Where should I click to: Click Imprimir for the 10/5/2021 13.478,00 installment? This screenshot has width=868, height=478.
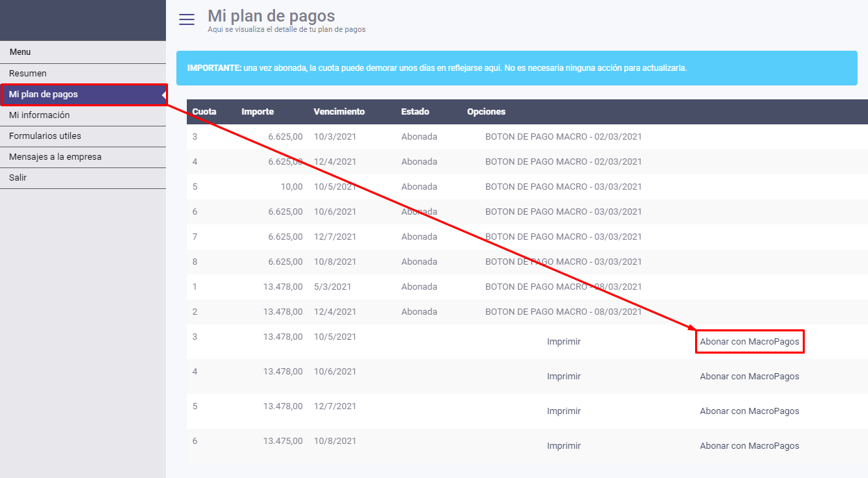coord(564,342)
